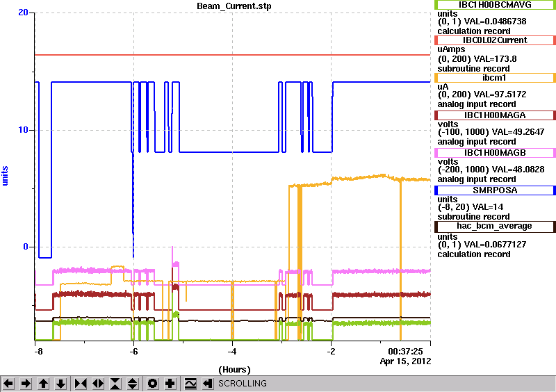
Task: Click the 10 tick label on value axis
Action: pyautogui.click(x=23, y=130)
